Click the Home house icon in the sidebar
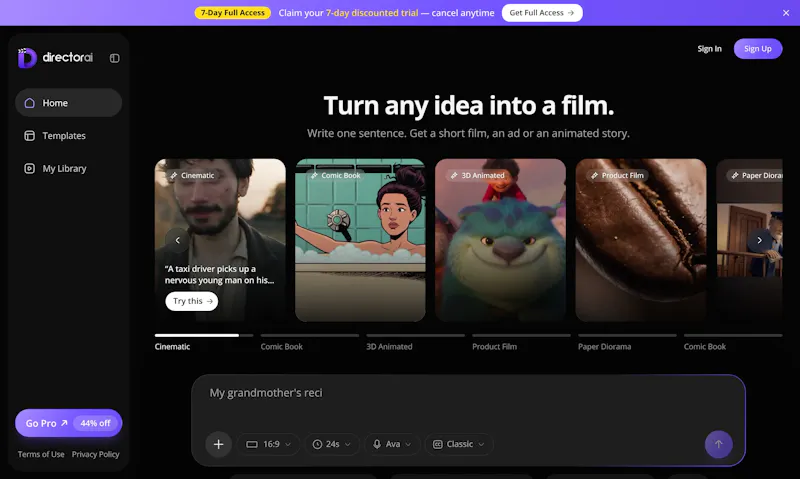Screen dimensions: 800x479 [x=30, y=103]
